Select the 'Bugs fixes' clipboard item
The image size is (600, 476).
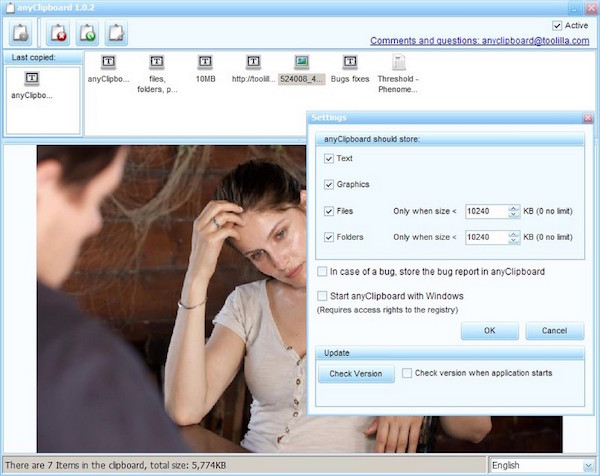[x=350, y=69]
